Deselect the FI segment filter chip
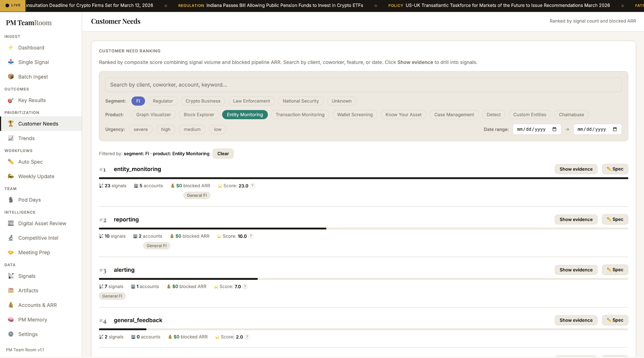 (x=138, y=101)
